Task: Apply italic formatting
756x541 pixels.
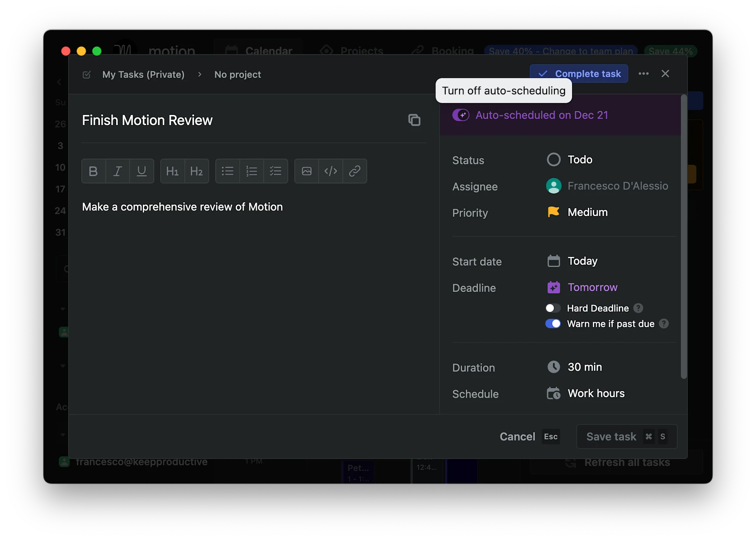Action: tap(117, 171)
